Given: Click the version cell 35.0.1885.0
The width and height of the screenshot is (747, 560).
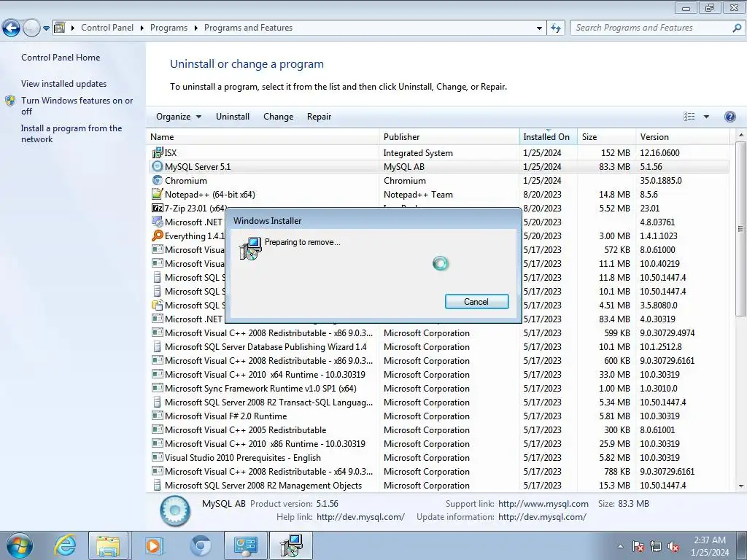Looking at the screenshot, I should click(x=661, y=181).
